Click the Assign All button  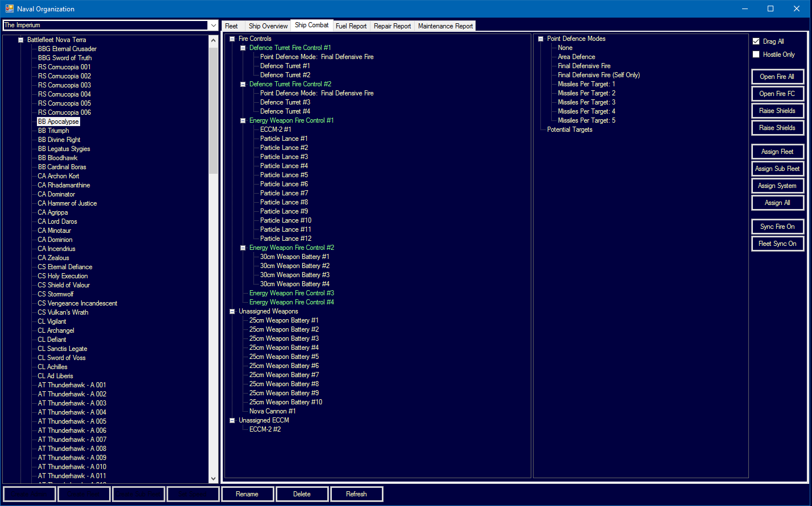[777, 203]
